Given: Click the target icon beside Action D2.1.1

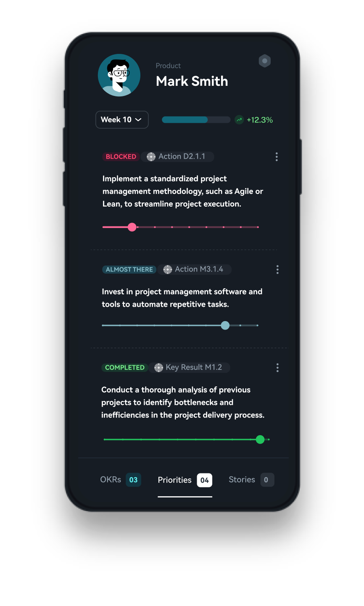Looking at the screenshot, I should tap(151, 157).
